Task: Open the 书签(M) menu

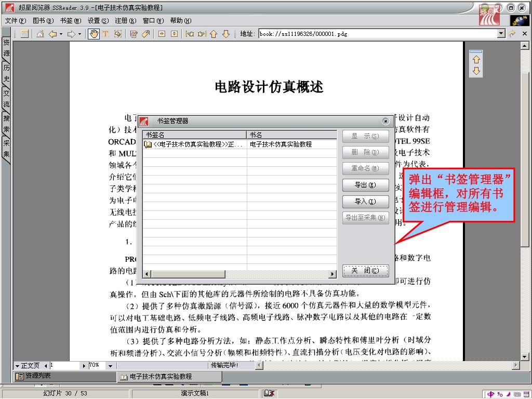Action: [x=71, y=21]
